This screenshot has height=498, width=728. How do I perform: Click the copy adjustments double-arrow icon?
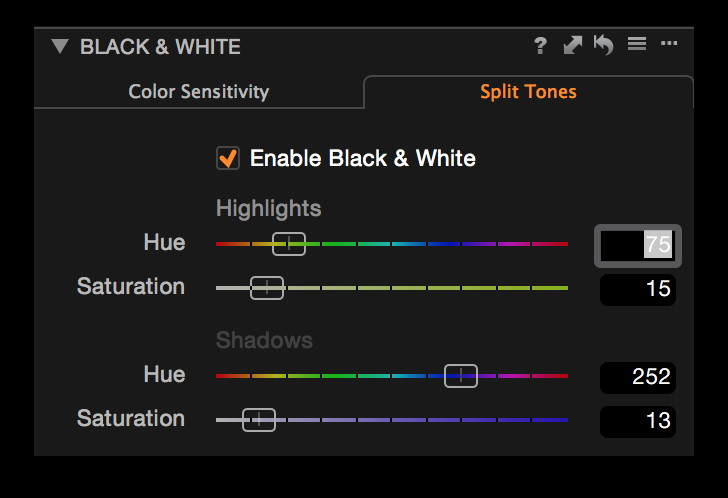tap(572, 46)
